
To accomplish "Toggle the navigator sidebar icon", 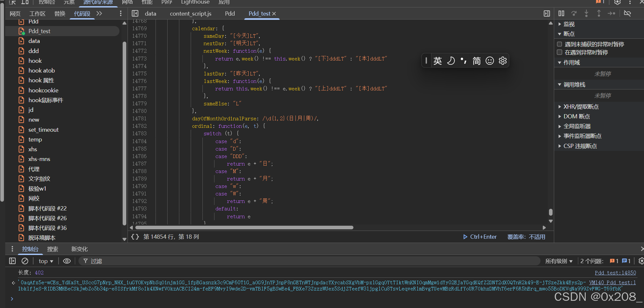I will (x=135, y=13).
